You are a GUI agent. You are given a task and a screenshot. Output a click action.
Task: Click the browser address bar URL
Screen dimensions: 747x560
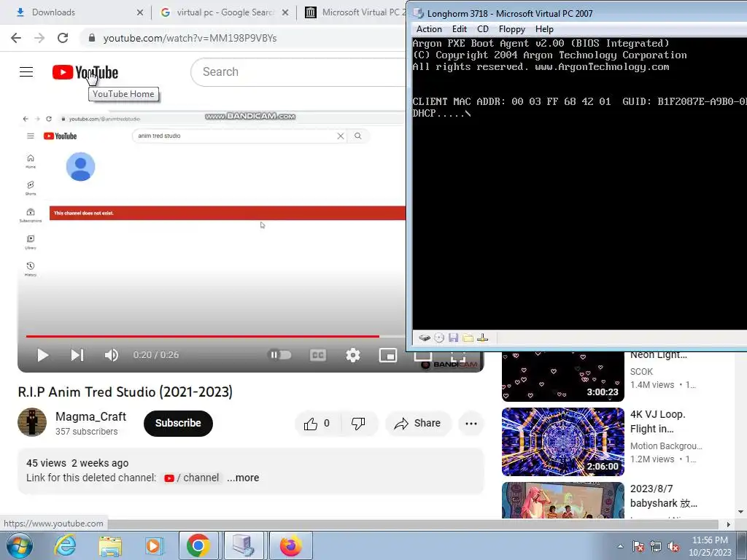190,38
